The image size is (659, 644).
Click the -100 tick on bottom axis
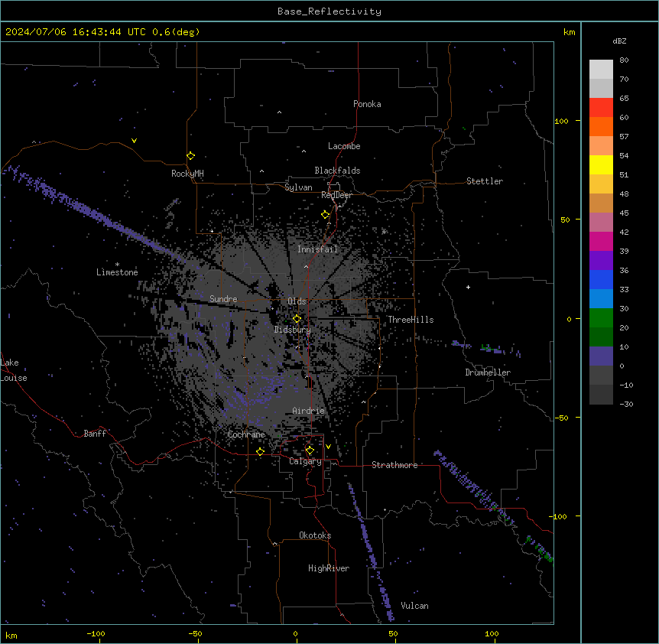coord(96,633)
